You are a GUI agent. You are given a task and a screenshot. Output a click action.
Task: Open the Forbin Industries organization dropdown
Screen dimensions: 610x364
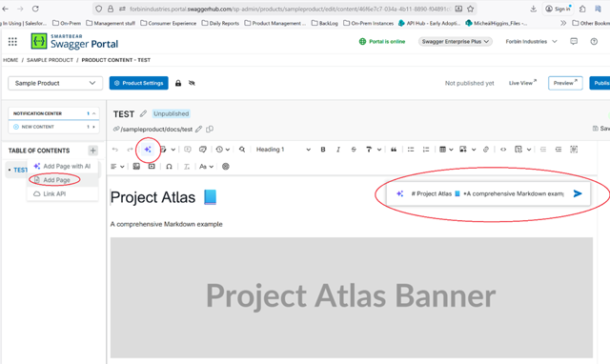531,42
